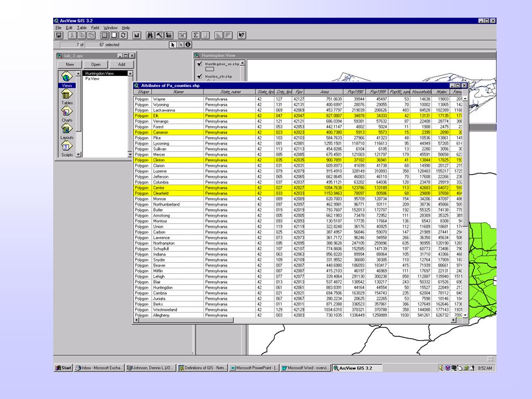Viewport: 532px width, 399px height.
Task: Open the File menu
Action: [58, 28]
